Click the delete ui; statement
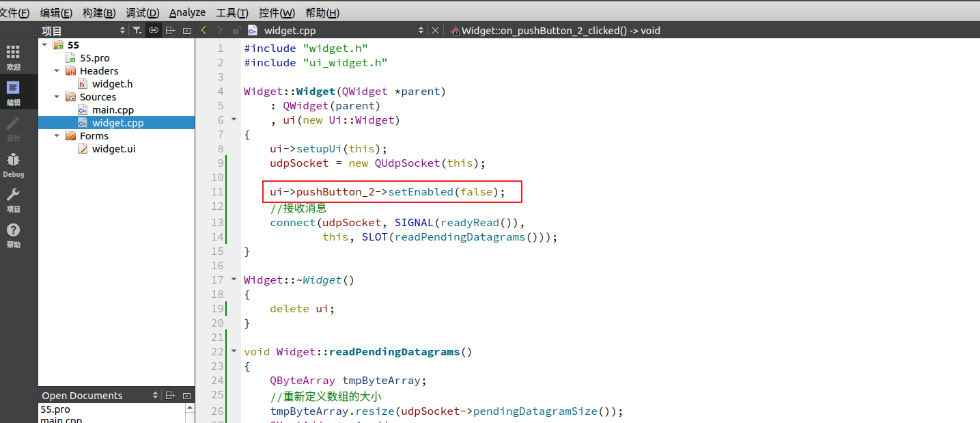This screenshot has height=423, width=980. [303, 309]
